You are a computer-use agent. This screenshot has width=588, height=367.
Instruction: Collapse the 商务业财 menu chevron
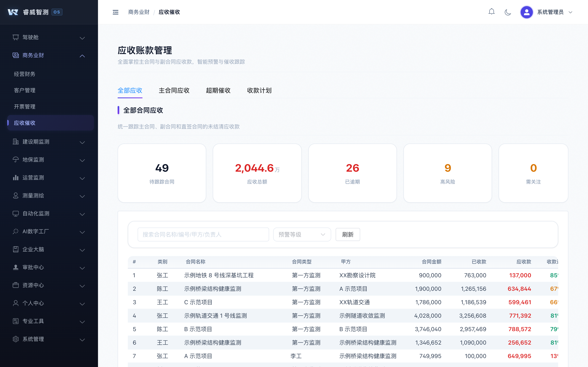[x=82, y=56]
